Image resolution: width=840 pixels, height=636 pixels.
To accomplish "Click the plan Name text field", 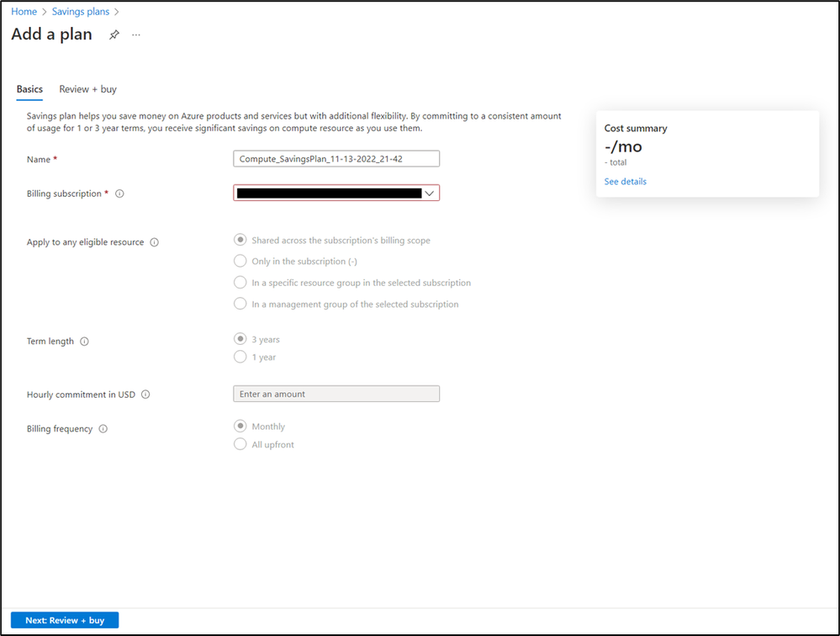I will click(x=336, y=159).
